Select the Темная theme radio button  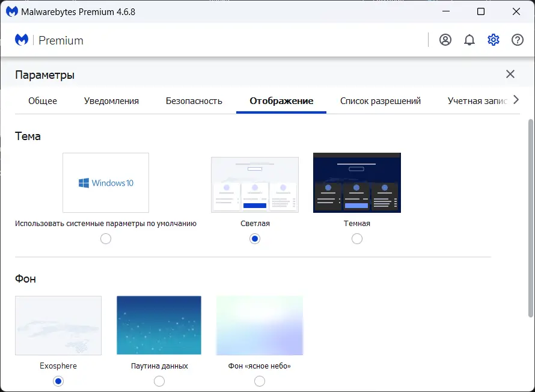click(x=357, y=239)
